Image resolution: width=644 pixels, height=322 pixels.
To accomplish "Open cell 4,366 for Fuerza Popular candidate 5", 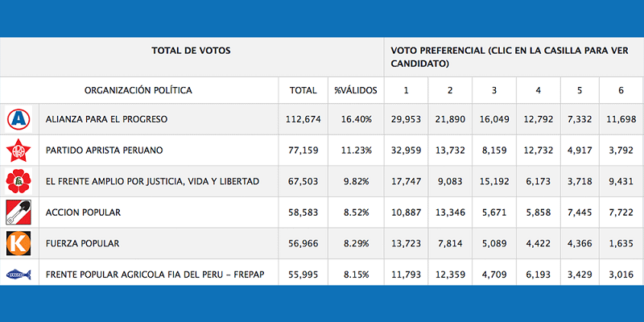I will click(579, 242).
